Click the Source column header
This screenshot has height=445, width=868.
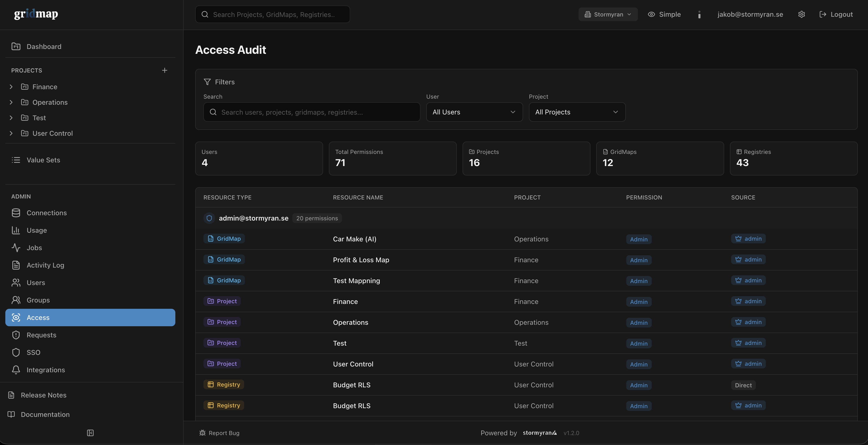(x=743, y=197)
